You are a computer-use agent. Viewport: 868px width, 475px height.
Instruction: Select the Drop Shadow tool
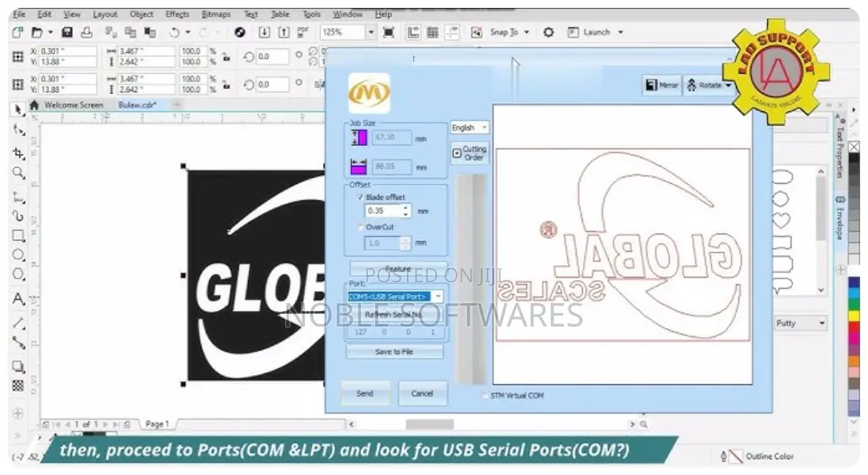pos(18,366)
